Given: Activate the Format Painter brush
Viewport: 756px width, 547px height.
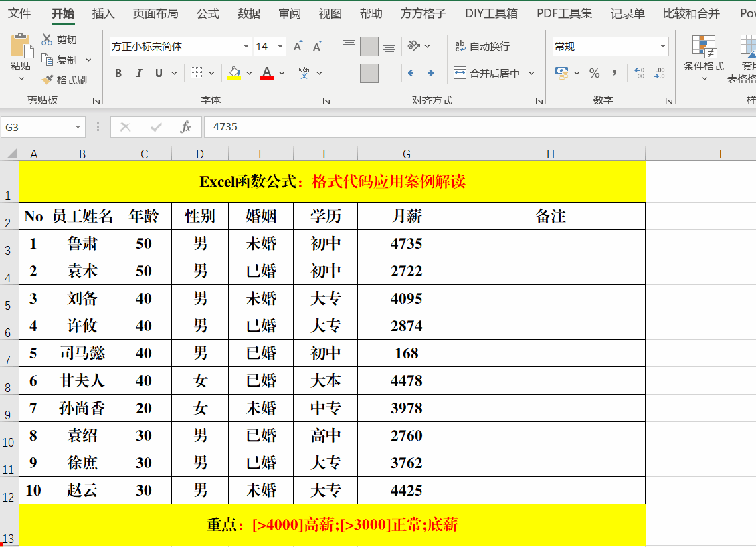Looking at the screenshot, I should (x=48, y=79).
